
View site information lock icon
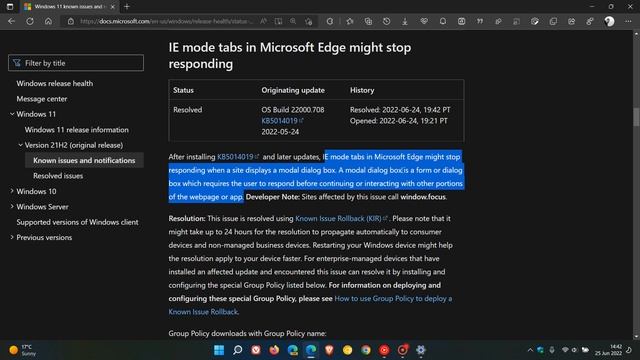71,21
